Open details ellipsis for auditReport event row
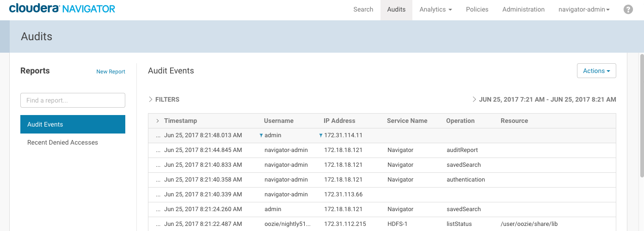 pos(158,150)
